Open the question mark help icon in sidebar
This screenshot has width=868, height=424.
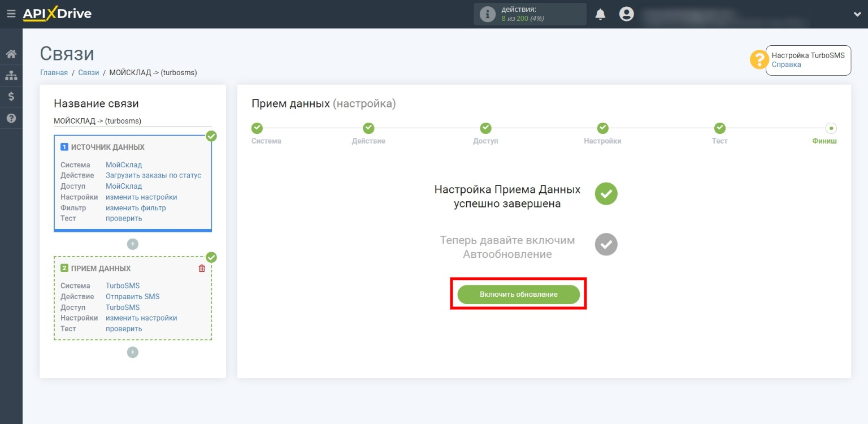(x=11, y=118)
